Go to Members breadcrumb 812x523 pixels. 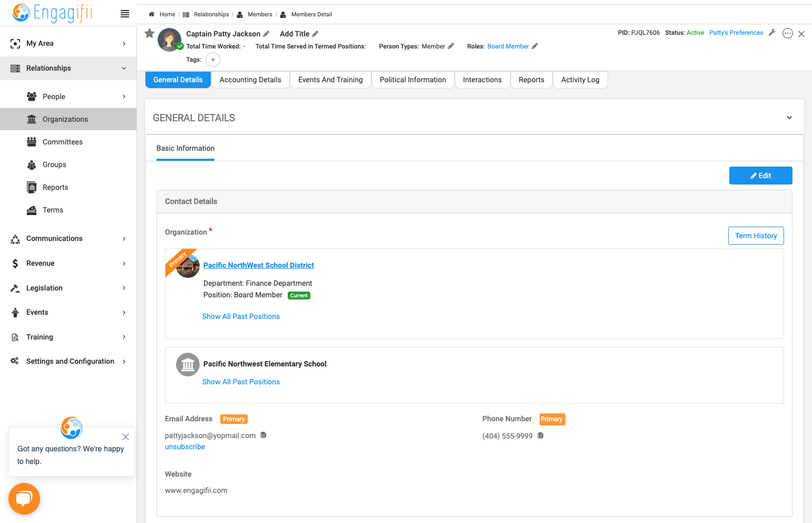tap(260, 14)
